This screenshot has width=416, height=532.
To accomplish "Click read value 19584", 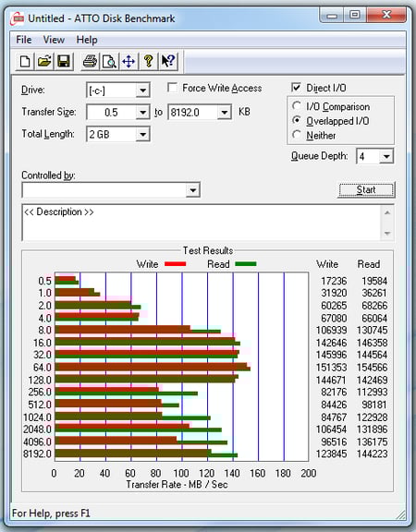I will tap(374, 281).
